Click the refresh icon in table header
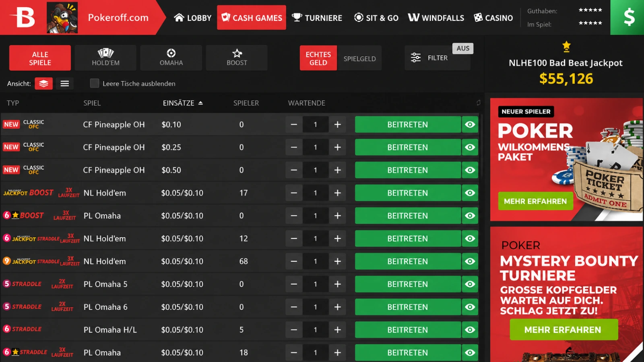Viewport: 644px width, 362px height. 478,103
